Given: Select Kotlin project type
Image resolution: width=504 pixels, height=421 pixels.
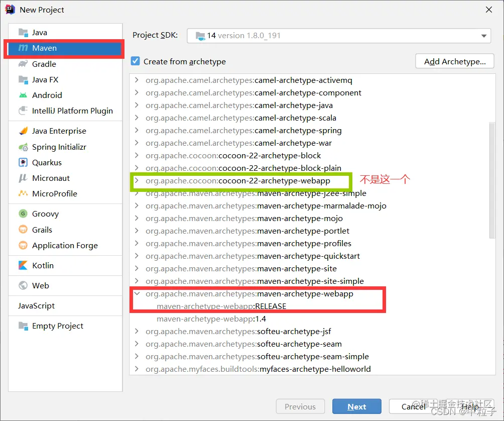Looking at the screenshot, I should (65, 265).
